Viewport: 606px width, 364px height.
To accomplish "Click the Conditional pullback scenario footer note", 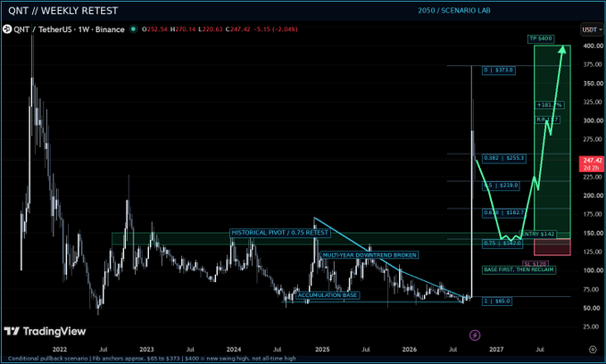I will (153, 359).
